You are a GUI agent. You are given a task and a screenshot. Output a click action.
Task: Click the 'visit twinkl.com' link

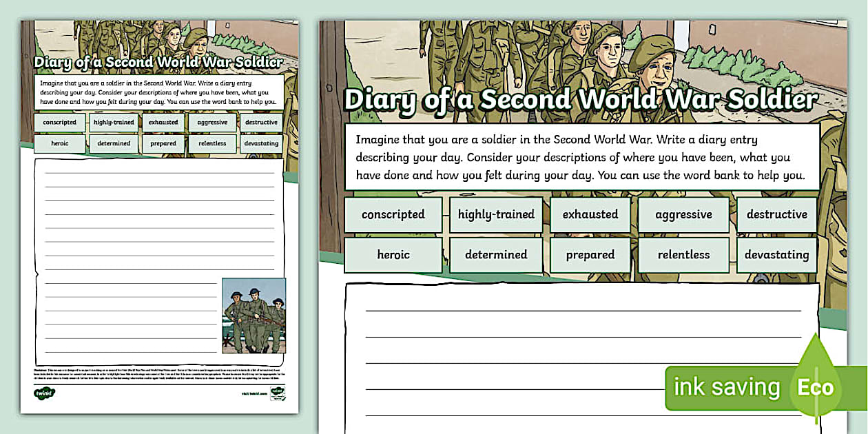[x=254, y=393]
